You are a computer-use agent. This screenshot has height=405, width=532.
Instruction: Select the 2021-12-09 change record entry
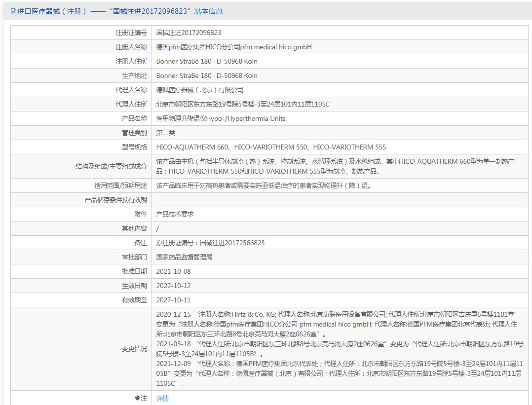pyautogui.click(x=340, y=373)
